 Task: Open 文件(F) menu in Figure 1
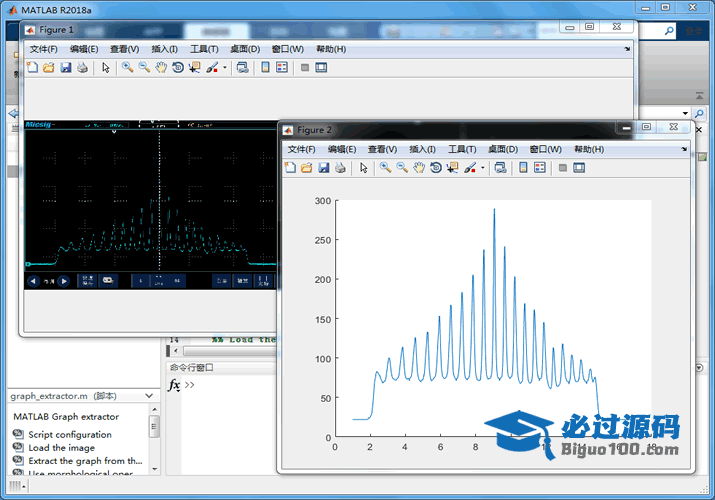(x=44, y=49)
